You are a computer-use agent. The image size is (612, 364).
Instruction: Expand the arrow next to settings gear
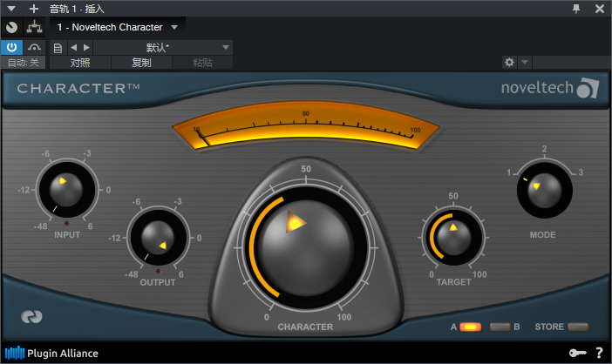coord(525,62)
